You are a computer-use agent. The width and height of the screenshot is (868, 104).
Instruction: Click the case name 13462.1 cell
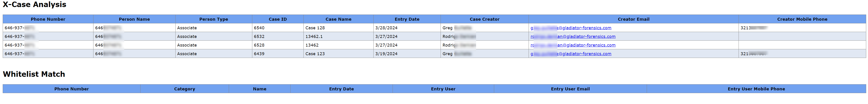point(314,37)
